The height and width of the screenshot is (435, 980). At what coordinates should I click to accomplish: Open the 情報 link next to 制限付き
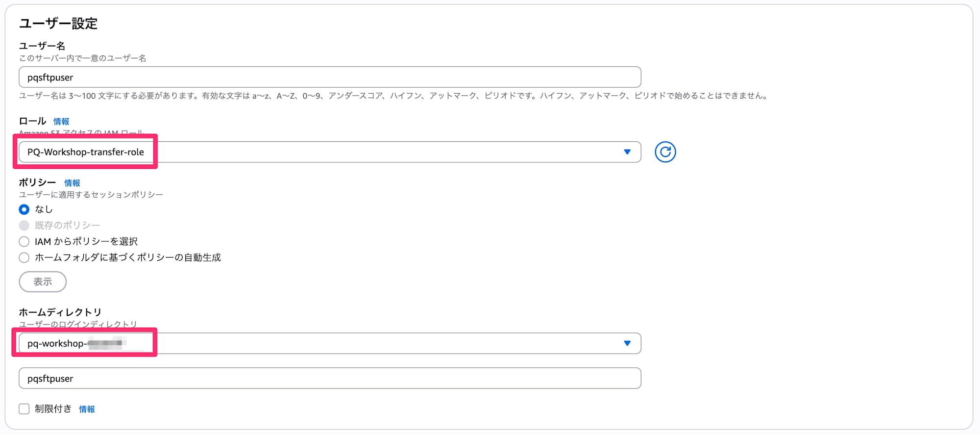coord(87,409)
